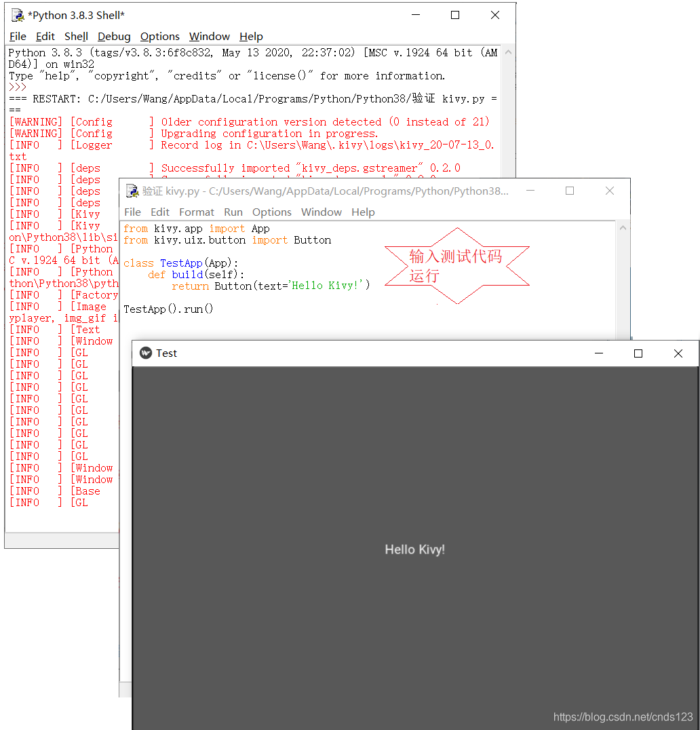Maximize the Test Kivy window

[x=638, y=353]
